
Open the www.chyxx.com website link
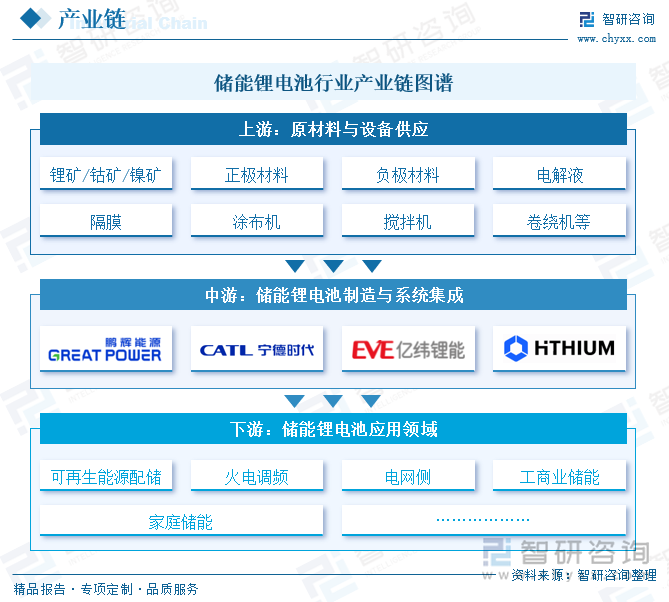point(617,39)
